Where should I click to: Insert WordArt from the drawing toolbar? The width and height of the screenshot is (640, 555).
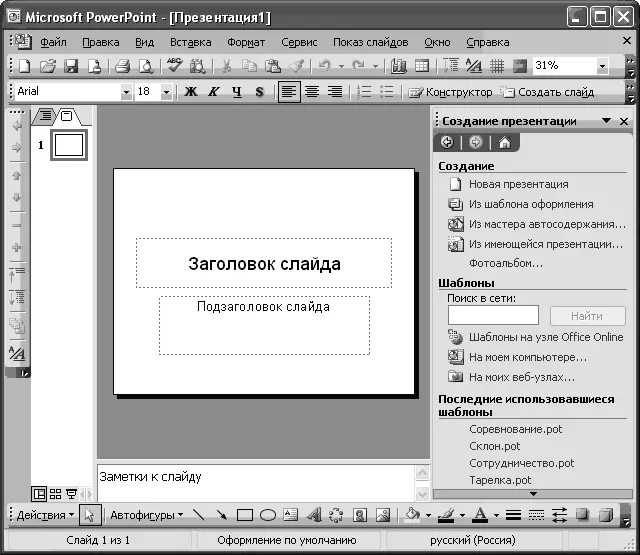[313, 515]
